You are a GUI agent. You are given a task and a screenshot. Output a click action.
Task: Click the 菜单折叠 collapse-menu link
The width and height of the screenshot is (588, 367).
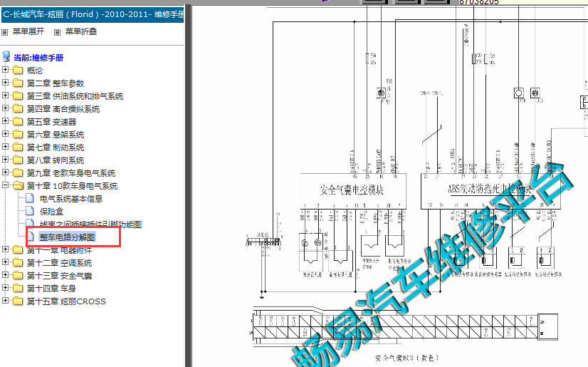pos(81,31)
